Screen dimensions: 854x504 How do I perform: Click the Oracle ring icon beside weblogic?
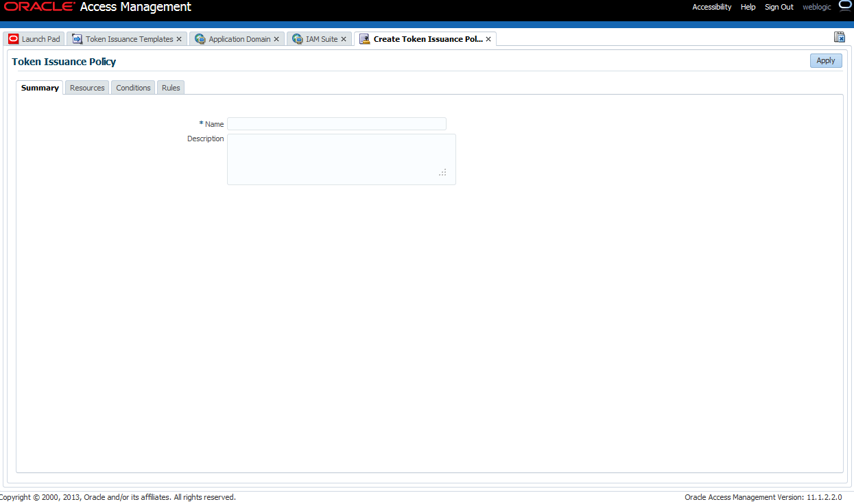pyautogui.click(x=845, y=6)
